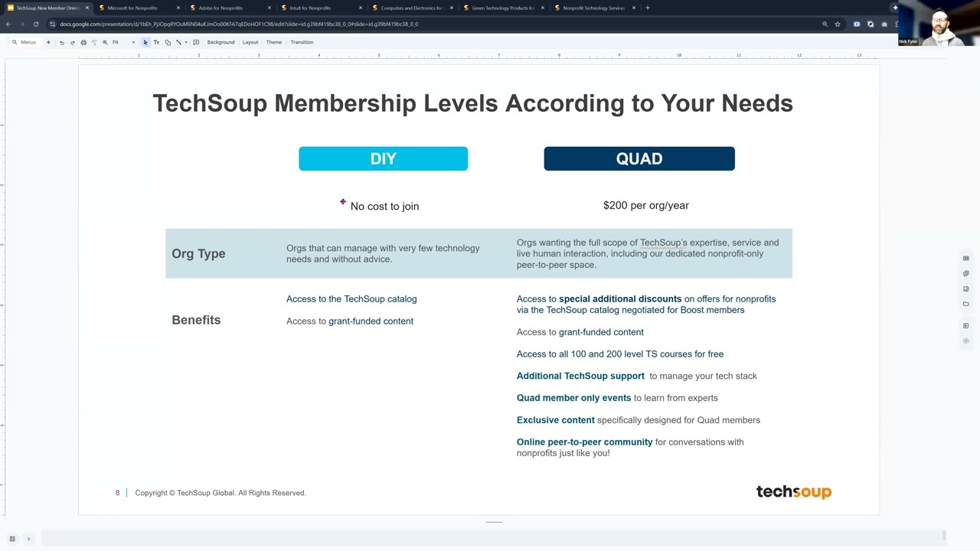Open the play-square icon in side panel
980x551 pixels.
click(966, 325)
